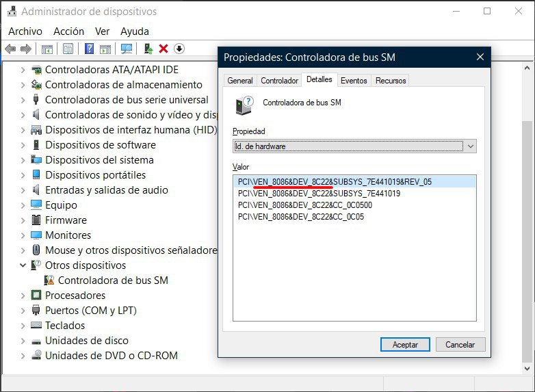535x392 pixels.
Task: Switch to the General tab
Action: coord(240,81)
